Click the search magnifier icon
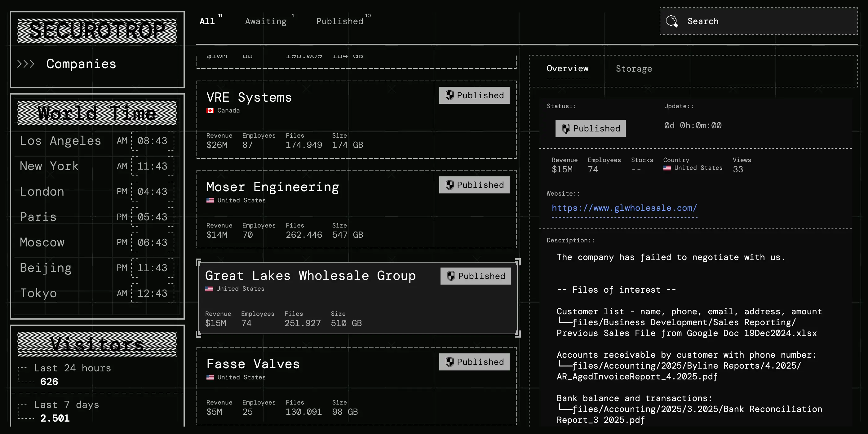 pyautogui.click(x=671, y=21)
